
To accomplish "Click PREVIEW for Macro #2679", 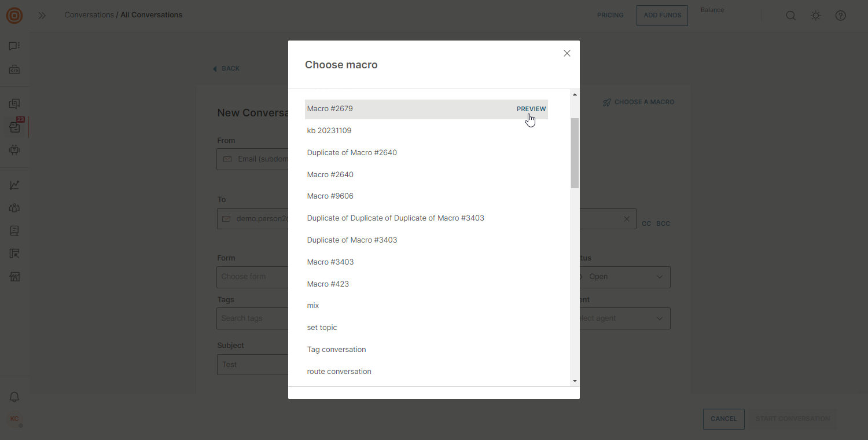I will coord(531,109).
